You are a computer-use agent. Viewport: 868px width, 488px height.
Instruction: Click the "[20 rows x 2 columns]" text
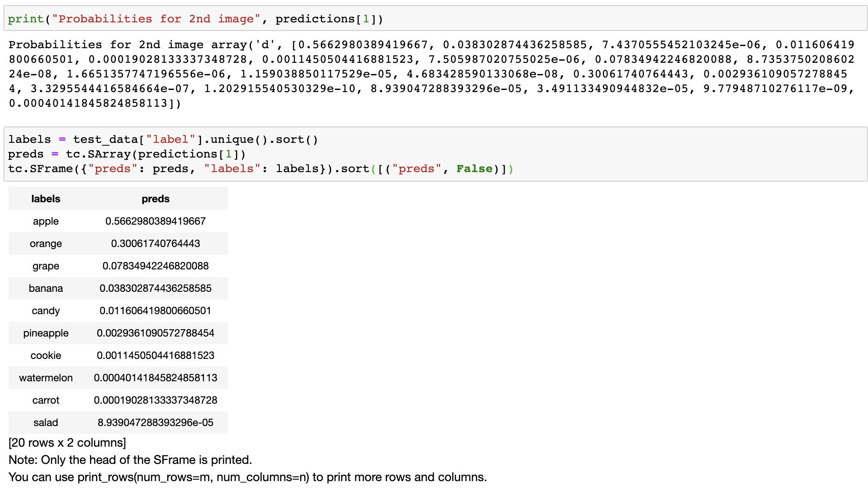point(67,443)
